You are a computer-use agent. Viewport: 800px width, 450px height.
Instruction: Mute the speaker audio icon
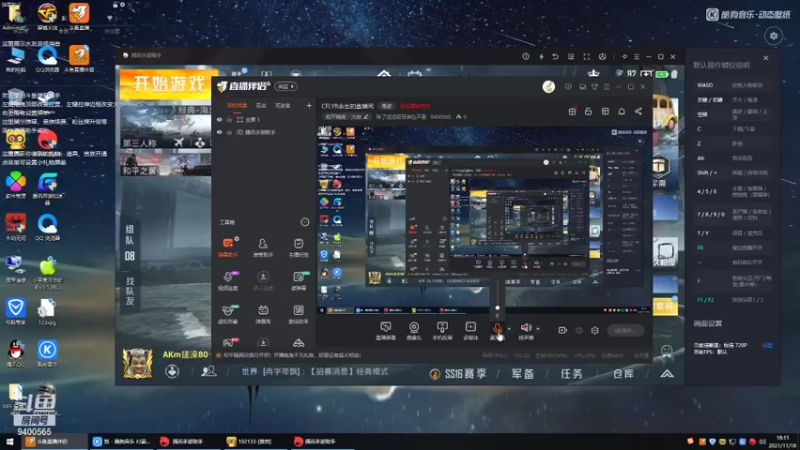(x=526, y=330)
